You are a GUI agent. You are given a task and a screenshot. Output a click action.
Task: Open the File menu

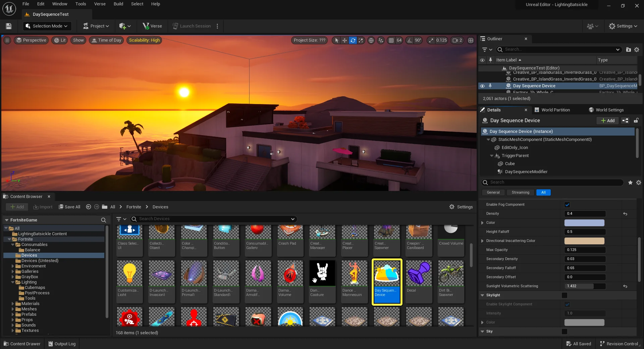(x=26, y=4)
